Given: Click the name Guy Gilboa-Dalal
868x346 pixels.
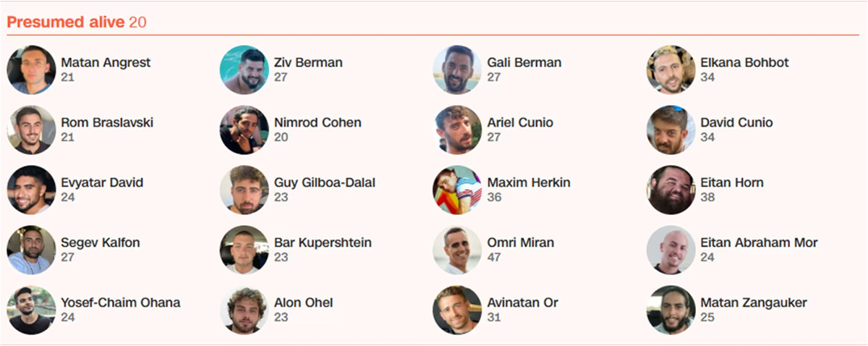Looking at the screenshot, I should [325, 183].
